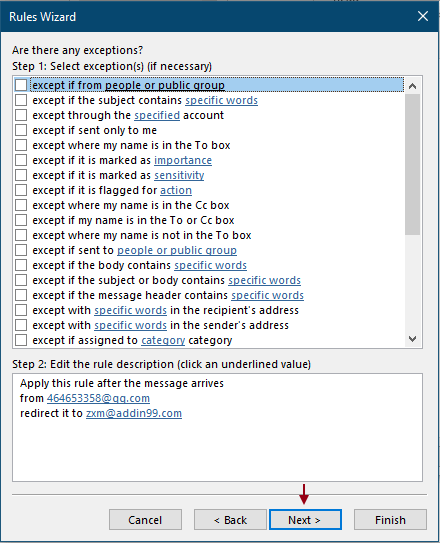Screen dimensions: 440x543
Task: Close the Rules Wizard dialog
Action: coord(423,16)
